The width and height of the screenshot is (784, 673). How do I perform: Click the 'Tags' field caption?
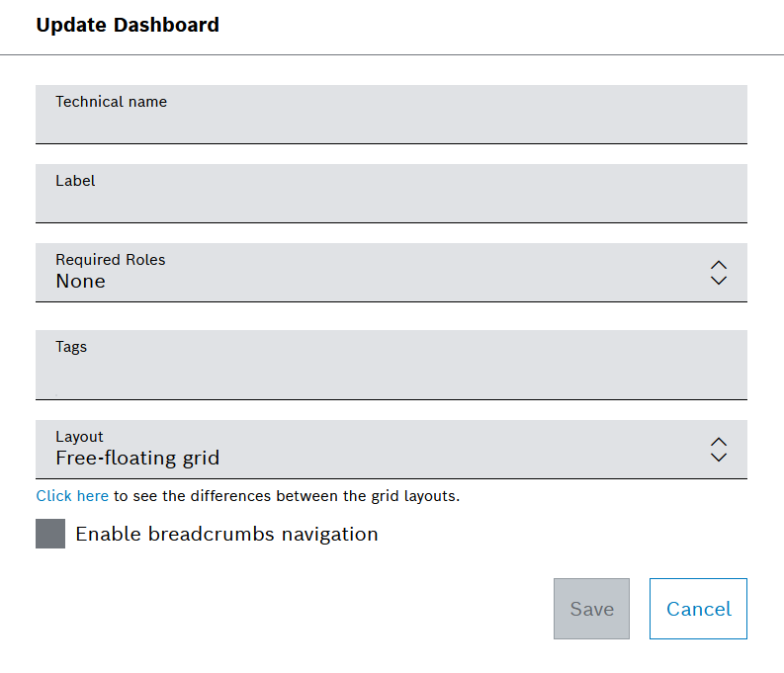coord(71,347)
